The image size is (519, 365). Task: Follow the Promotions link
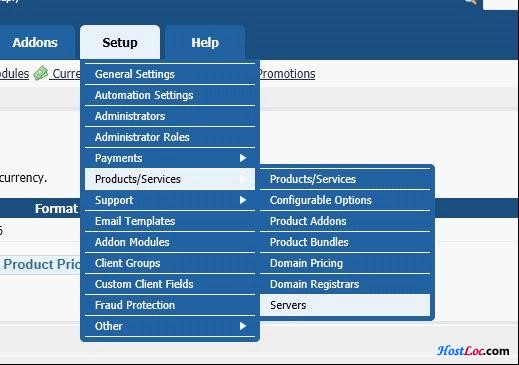(x=287, y=74)
